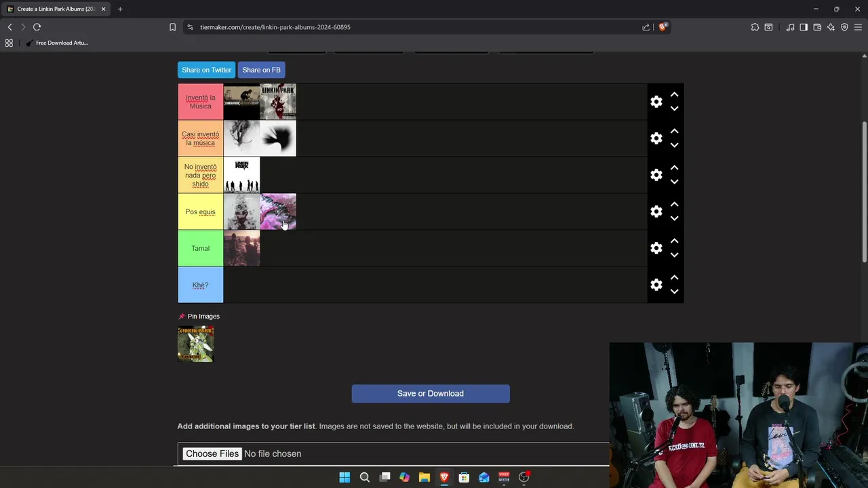Move Casi inventó la música tier up
The image size is (868, 488).
(x=674, y=131)
